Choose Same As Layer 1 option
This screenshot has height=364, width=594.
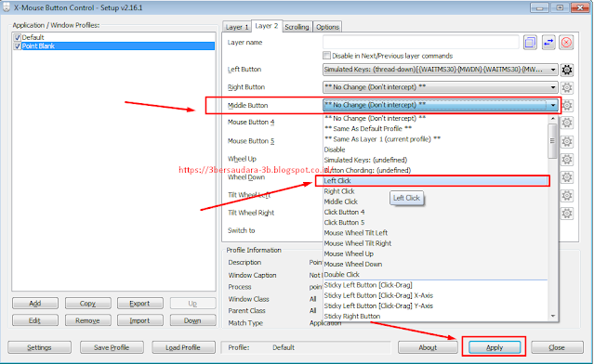click(435, 139)
